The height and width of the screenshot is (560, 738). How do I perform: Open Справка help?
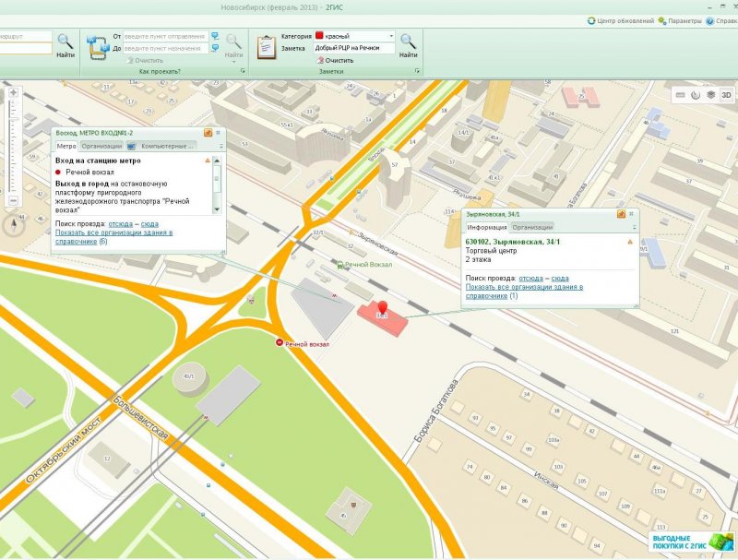(721, 20)
